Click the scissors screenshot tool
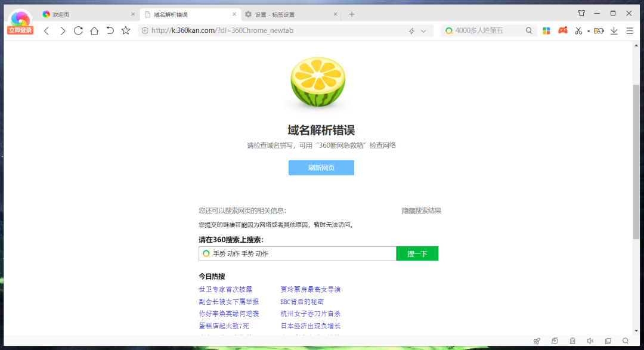The image size is (644, 350). pyautogui.click(x=578, y=31)
